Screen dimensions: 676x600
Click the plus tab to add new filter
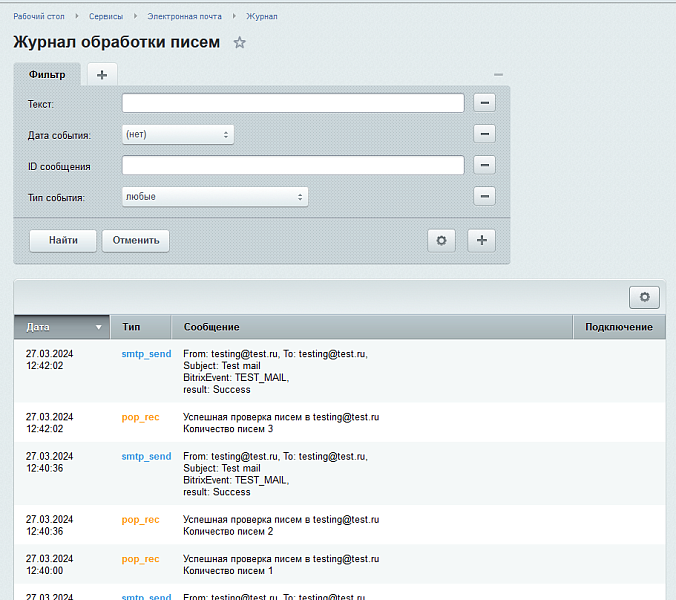tap(102, 74)
